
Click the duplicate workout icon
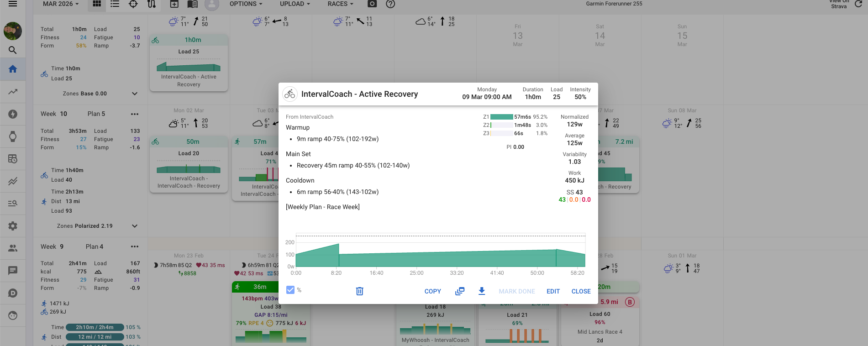(459, 291)
